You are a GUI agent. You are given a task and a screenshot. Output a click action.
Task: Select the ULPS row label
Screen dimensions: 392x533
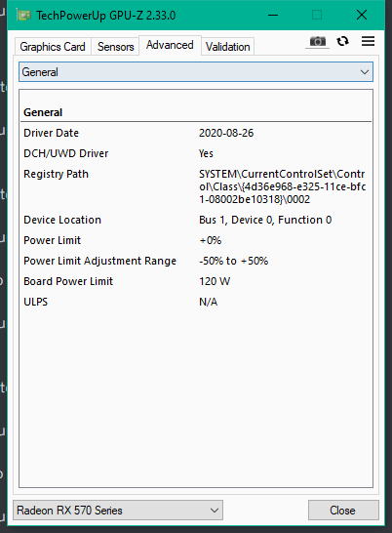pyautogui.click(x=36, y=302)
